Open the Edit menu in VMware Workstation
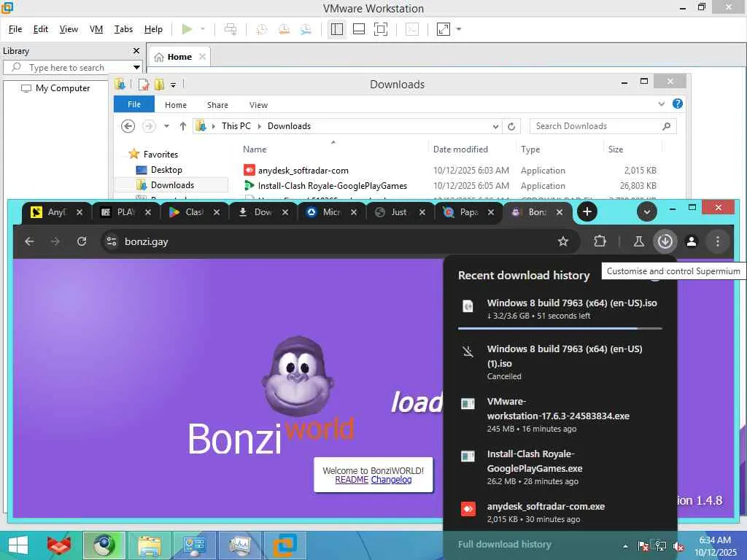The height and width of the screenshot is (560, 747). pyautogui.click(x=41, y=29)
